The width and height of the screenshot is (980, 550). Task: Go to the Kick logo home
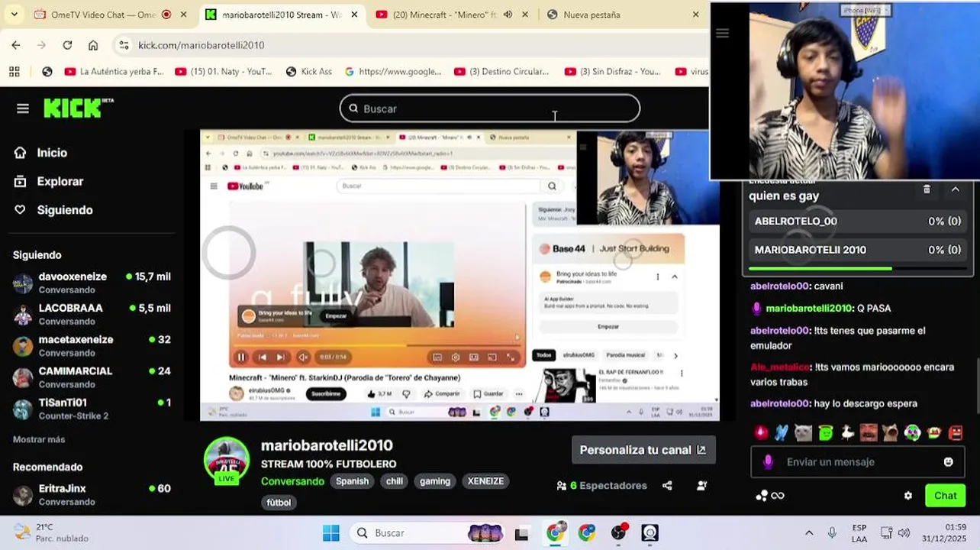click(x=78, y=108)
